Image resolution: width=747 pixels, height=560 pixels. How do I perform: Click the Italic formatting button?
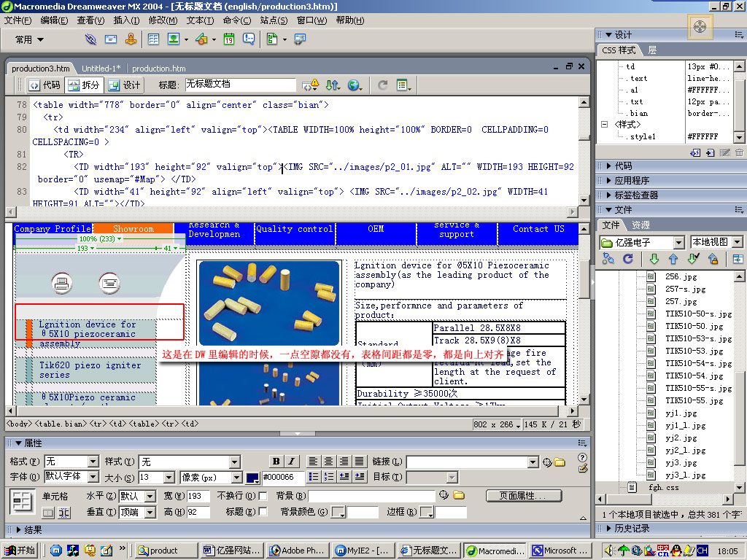(291, 462)
